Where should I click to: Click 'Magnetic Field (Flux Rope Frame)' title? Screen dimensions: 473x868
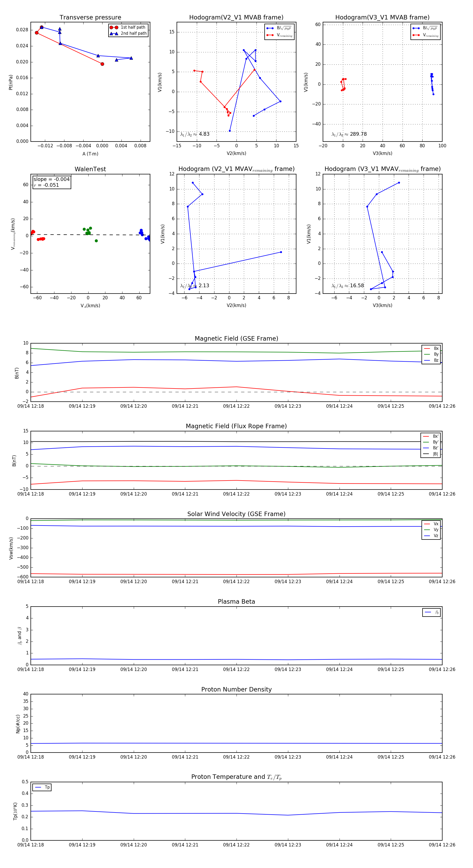point(236,426)
